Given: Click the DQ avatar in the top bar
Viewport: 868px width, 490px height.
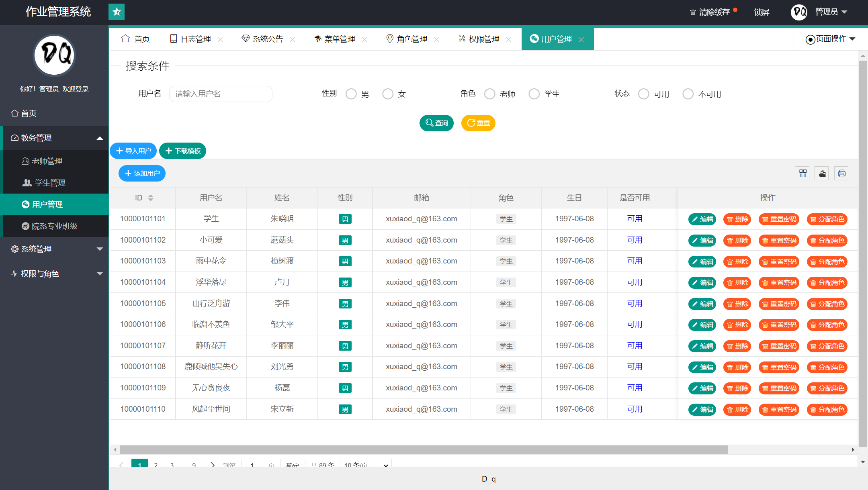Looking at the screenshot, I should (x=798, y=12).
